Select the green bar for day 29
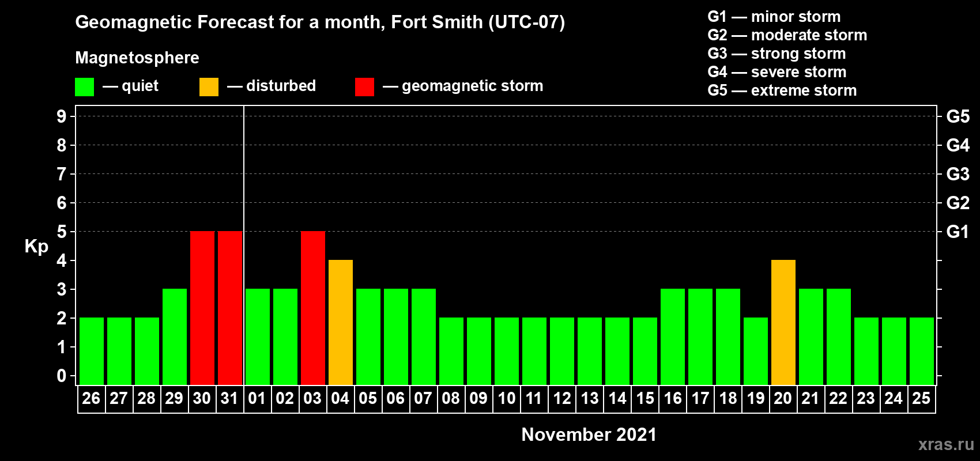Viewport: 980px width, 461px height. point(175,337)
